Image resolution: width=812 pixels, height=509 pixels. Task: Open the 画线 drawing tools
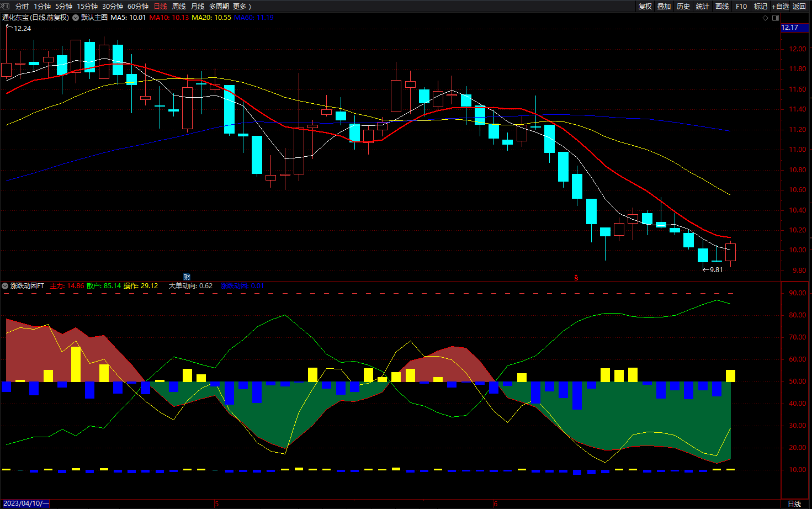point(722,7)
